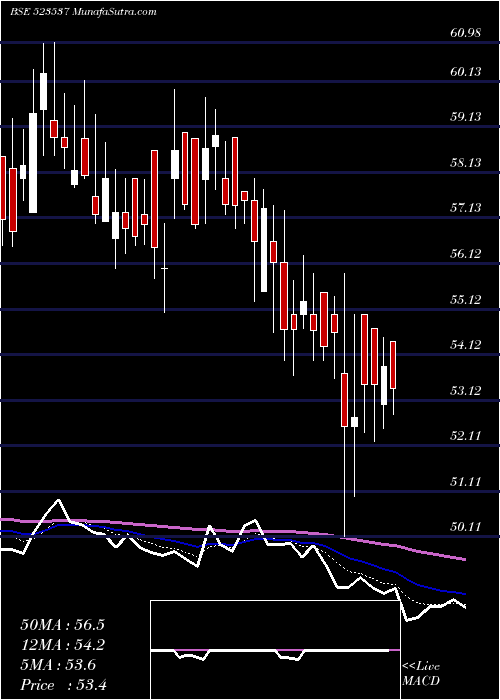Click the 58.13 price axis label
This screenshot has width=500, height=700.
point(466,162)
